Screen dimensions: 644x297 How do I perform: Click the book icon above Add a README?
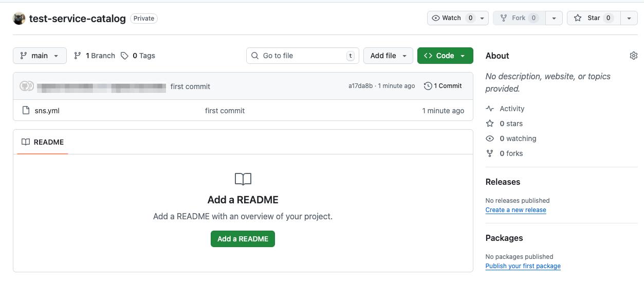243,179
